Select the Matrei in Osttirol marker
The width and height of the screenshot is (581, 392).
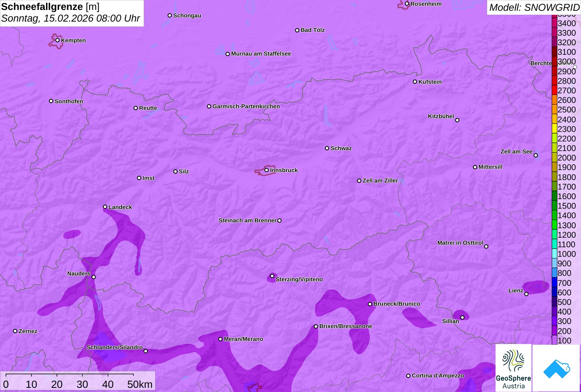[486, 246]
